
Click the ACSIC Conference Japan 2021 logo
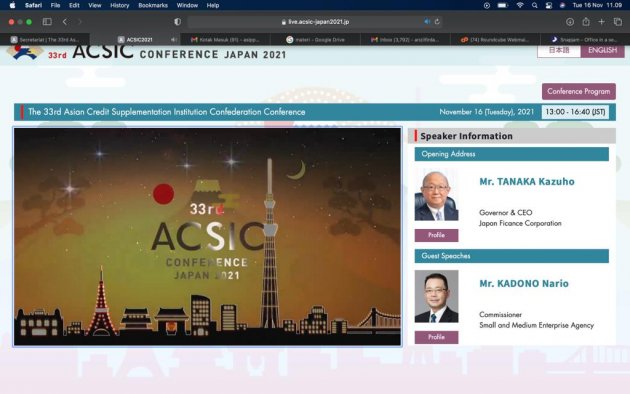pos(147,53)
